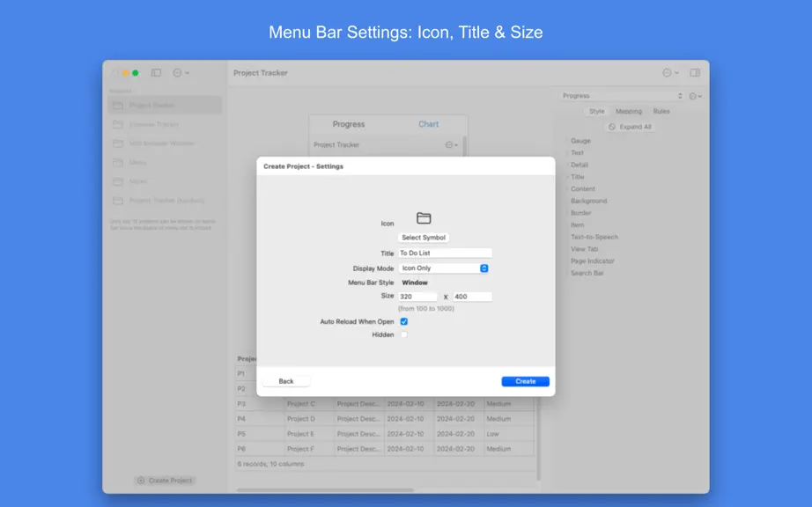Click the Select Symbol button
Screen dimensions: 812x507
424,238
